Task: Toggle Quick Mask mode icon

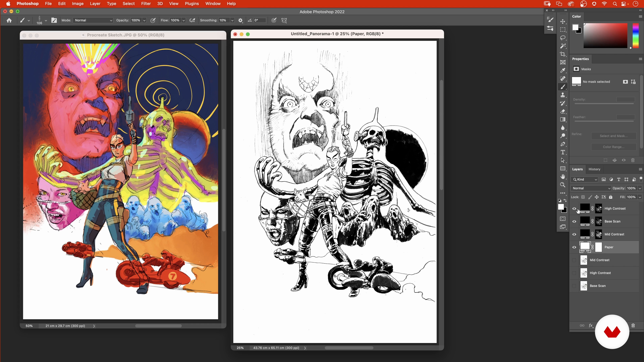Action: [x=563, y=219]
